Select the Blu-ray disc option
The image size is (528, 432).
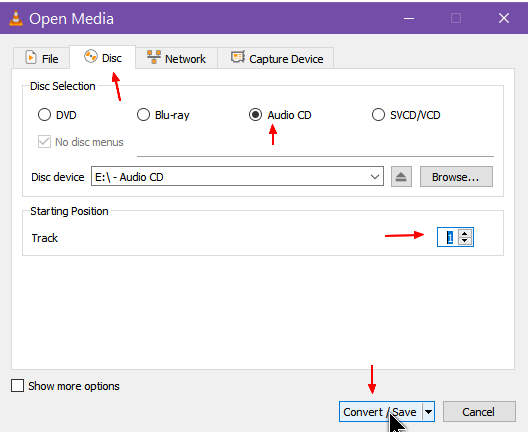pyautogui.click(x=143, y=115)
